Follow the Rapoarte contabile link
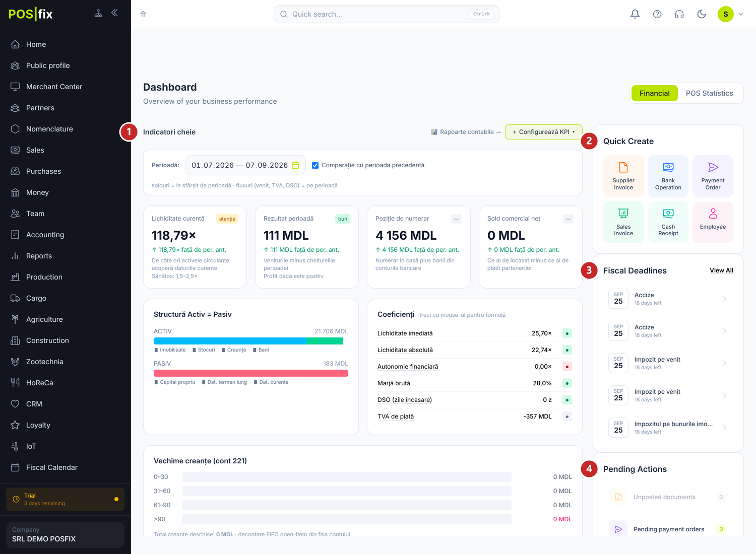Image resolution: width=756 pixels, height=554 pixels. point(466,132)
